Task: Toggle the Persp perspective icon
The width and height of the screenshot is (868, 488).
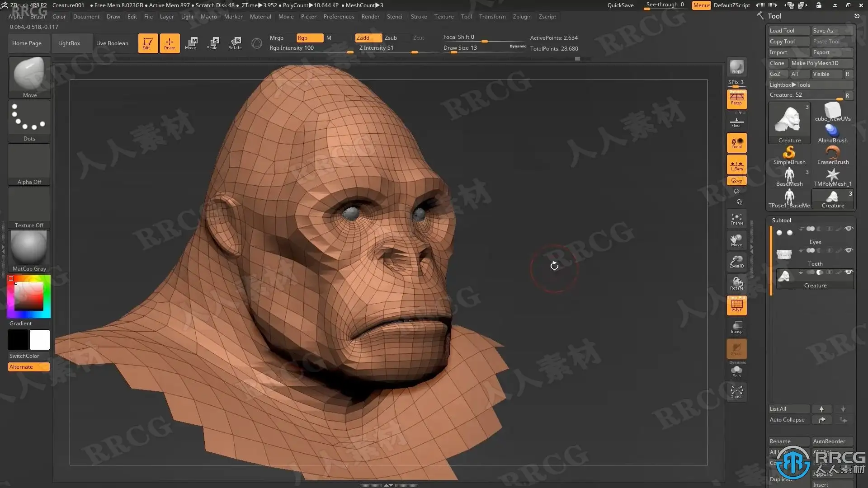Action: [x=736, y=99]
